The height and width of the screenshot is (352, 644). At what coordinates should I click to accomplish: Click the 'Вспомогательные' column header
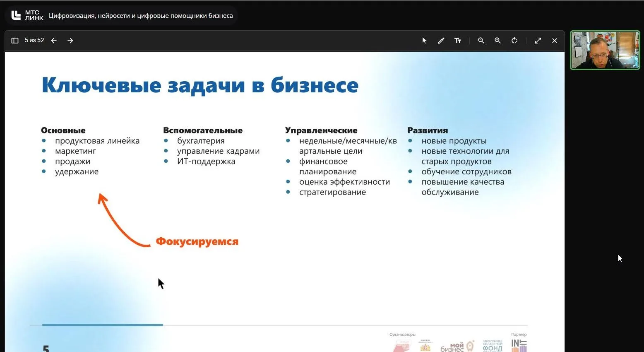click(203, 130)
